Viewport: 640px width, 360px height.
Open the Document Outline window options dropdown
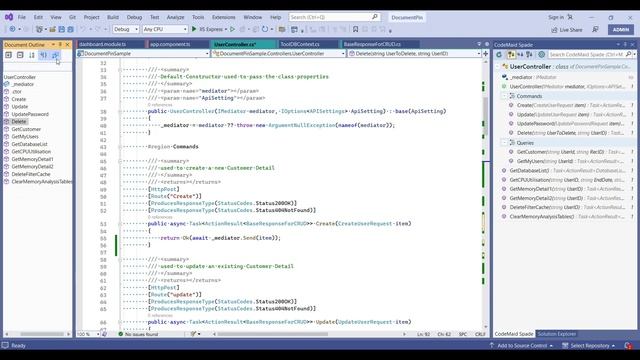53,44
